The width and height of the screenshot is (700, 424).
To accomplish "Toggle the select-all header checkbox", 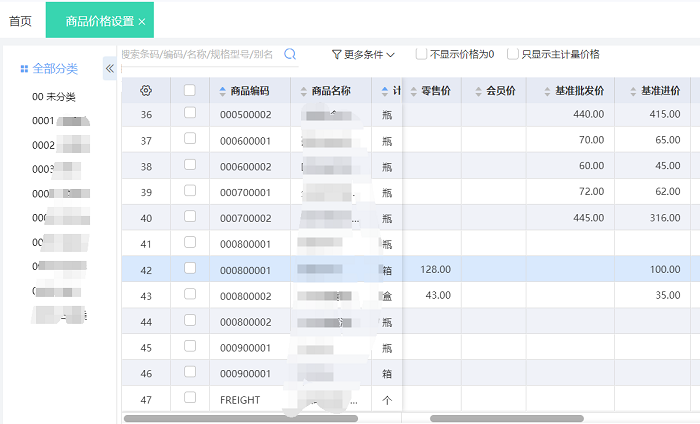I will (x=190, y=90).
